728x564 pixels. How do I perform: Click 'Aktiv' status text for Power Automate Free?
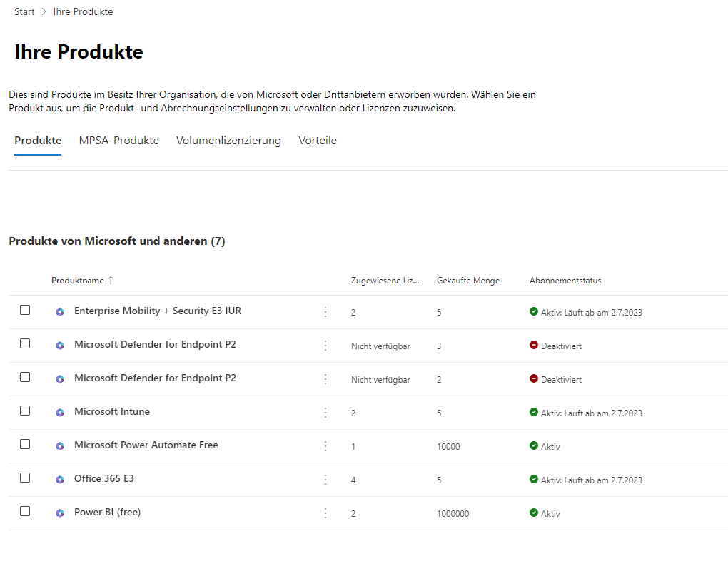coord(550,446)
